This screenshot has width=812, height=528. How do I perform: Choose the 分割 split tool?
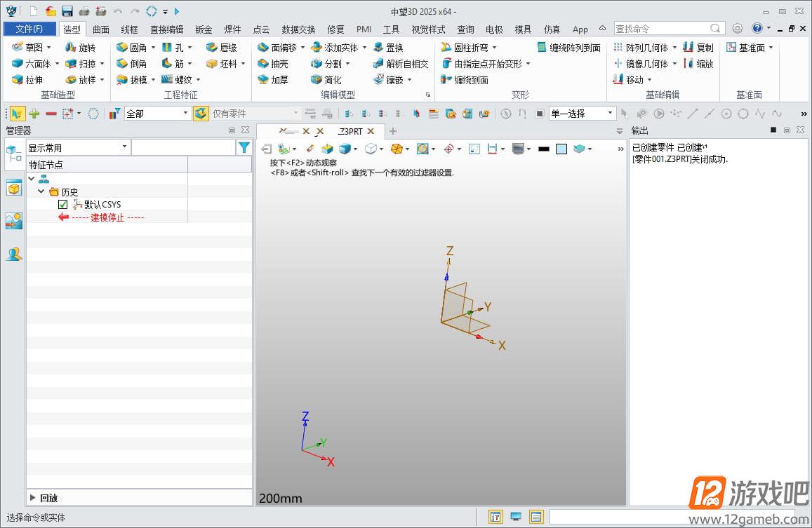(x=326, y=64)
